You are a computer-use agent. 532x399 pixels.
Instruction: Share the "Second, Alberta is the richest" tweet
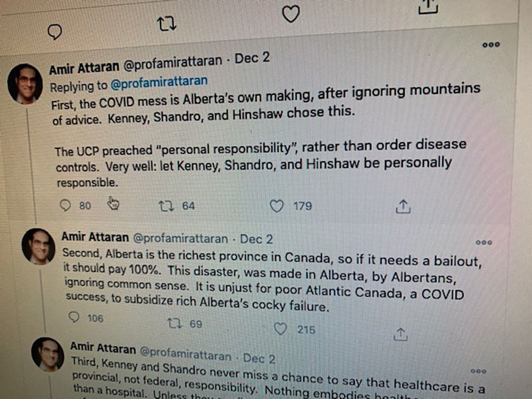[x=400, y=334]
